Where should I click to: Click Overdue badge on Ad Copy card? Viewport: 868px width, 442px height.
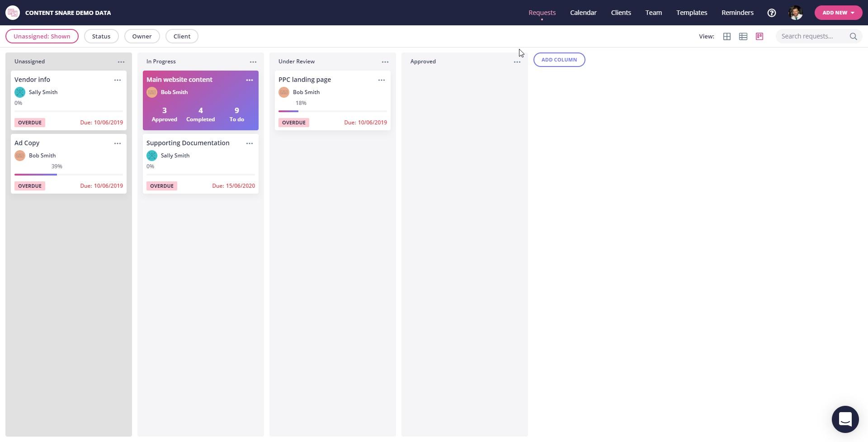[x=30, y=186]
